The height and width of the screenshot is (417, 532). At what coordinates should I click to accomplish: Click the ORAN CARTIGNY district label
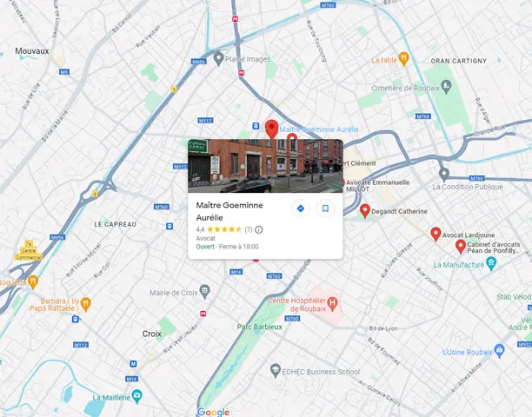(x=459, y=61)
